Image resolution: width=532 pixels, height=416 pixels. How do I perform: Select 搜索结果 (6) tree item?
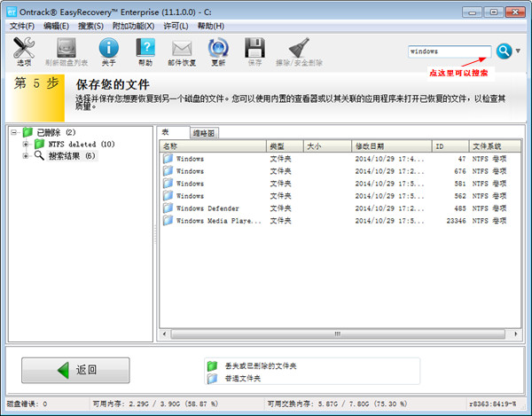pyautogui.click(x=72, y=156)
